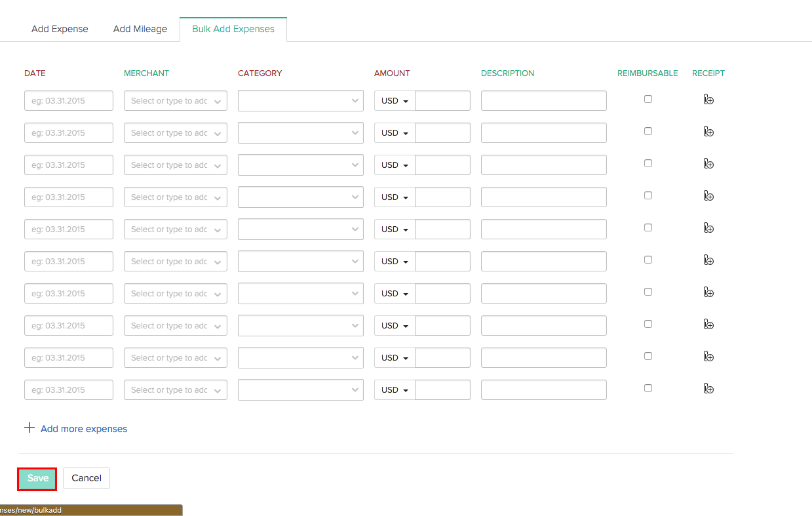
Task: Attach a receipt for the second expense row
Action: coord(708,132)
